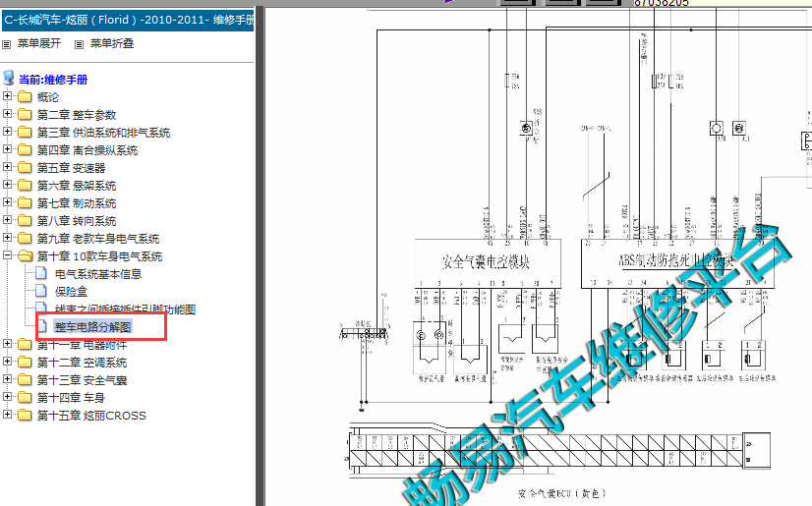Expand the 第十二章 空调系统 node
The height and width of the screenshot is (506, 812).
point(7,362)
